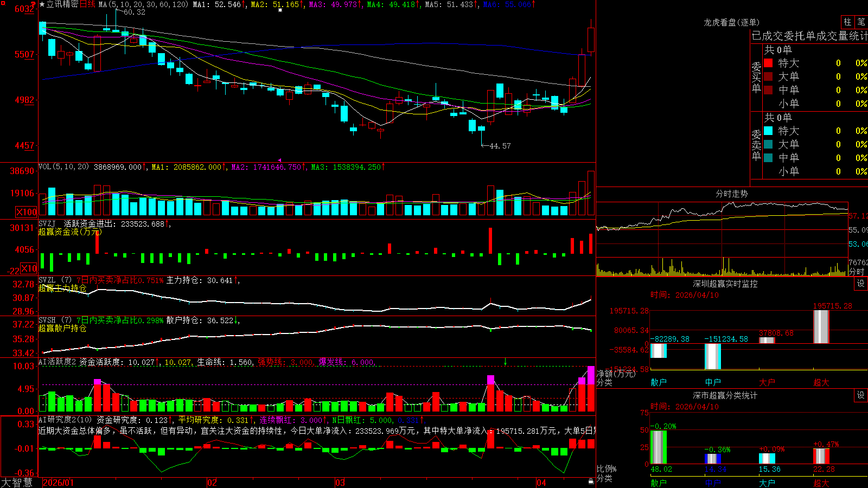Screen dimensions: 868x488
Task: Select the 04 month marker on the time axis
Action: pyautogui.click(x=541, y=483)
